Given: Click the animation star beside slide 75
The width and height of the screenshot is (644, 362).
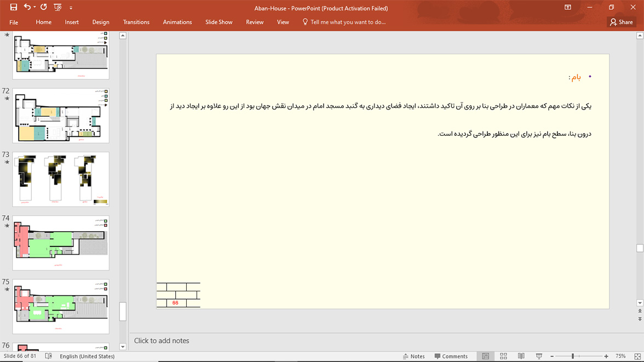Looking at the screenshot, I should [7, 290].
